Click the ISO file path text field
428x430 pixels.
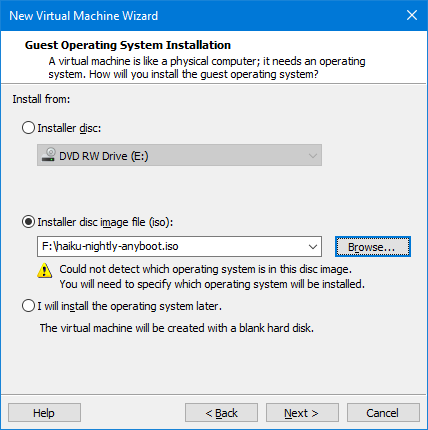(172, 247)
